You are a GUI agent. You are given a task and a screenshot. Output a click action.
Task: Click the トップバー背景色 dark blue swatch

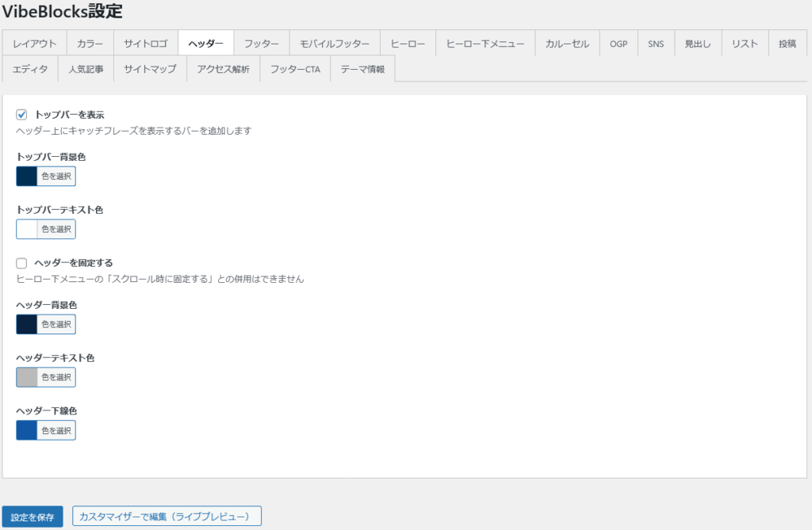27,177
